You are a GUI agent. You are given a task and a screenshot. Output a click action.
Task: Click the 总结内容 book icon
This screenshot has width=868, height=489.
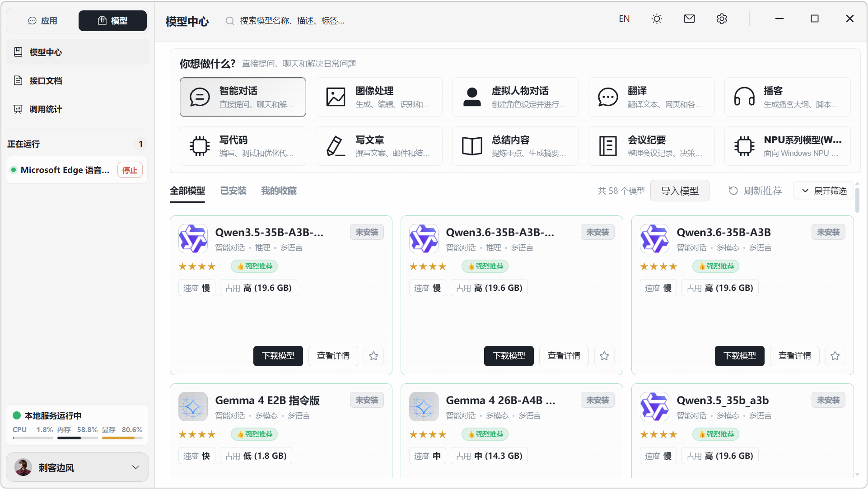click(x=472, y=146)
